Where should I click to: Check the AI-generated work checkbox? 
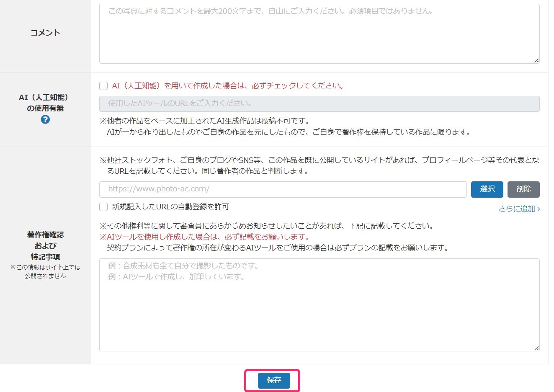103,86
